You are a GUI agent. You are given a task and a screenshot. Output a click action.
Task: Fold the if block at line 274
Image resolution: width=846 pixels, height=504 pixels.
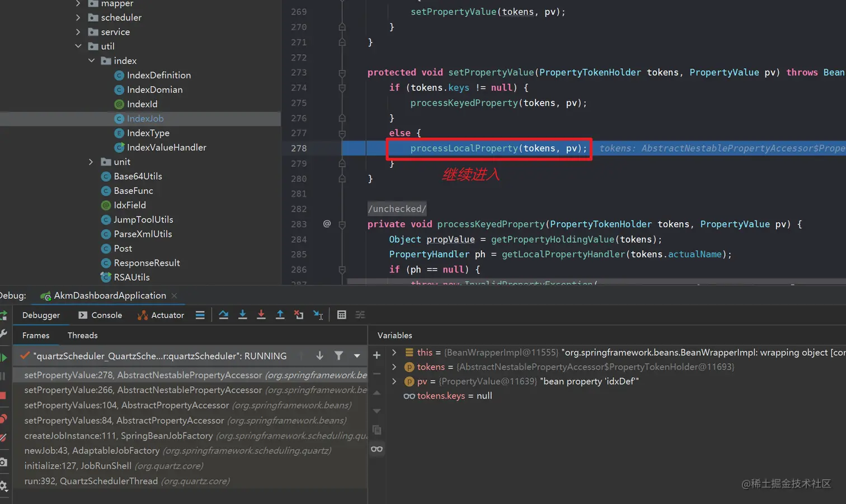pos(342,88)
